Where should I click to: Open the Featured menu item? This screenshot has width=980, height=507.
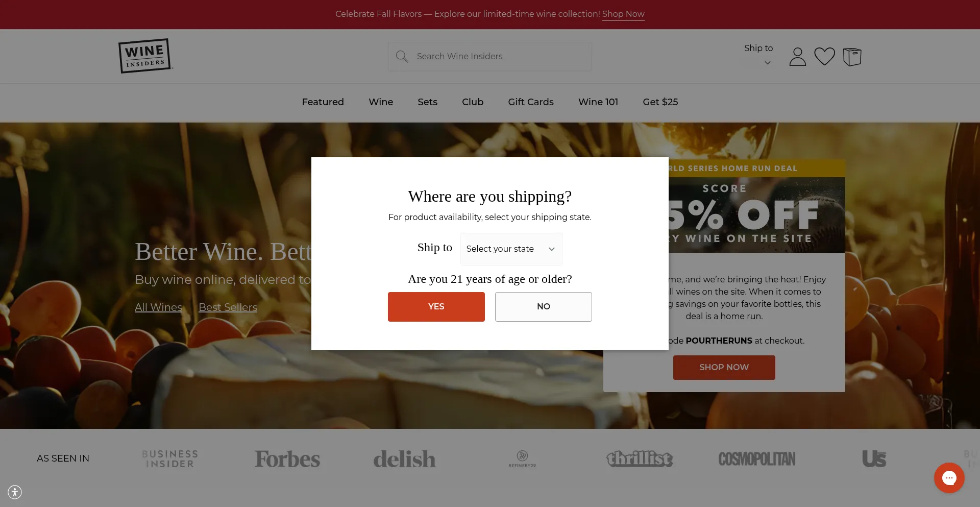click(323, 102)
